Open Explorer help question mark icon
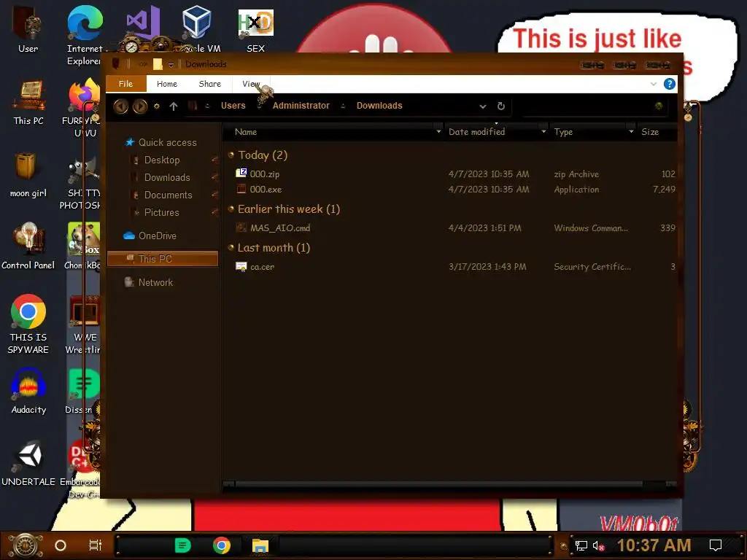The width and height of the screenshot is (747, 560). point(670,84)
